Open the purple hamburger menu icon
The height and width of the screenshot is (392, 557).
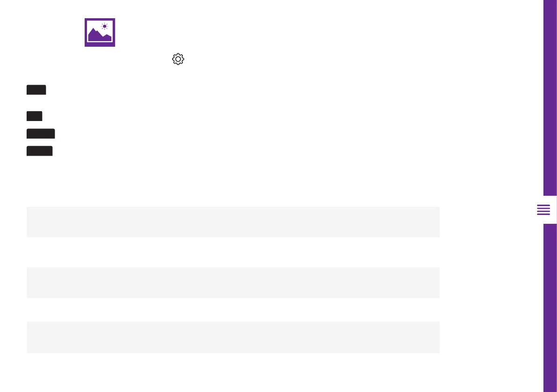tap(543, 210)
